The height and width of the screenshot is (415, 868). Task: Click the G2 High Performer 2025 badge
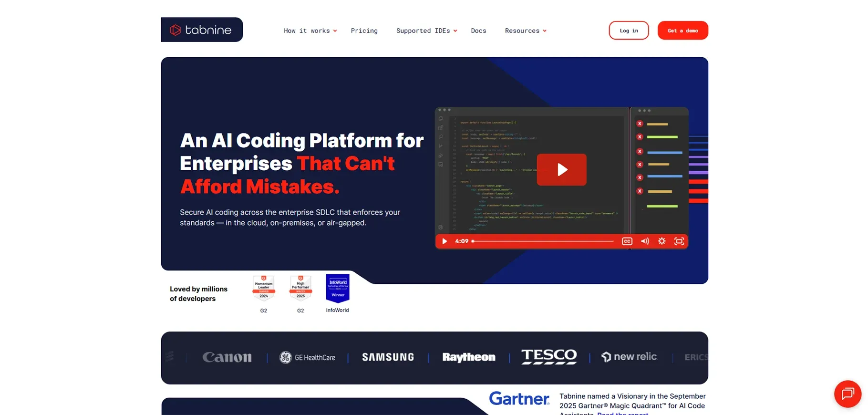coord(300,288)
